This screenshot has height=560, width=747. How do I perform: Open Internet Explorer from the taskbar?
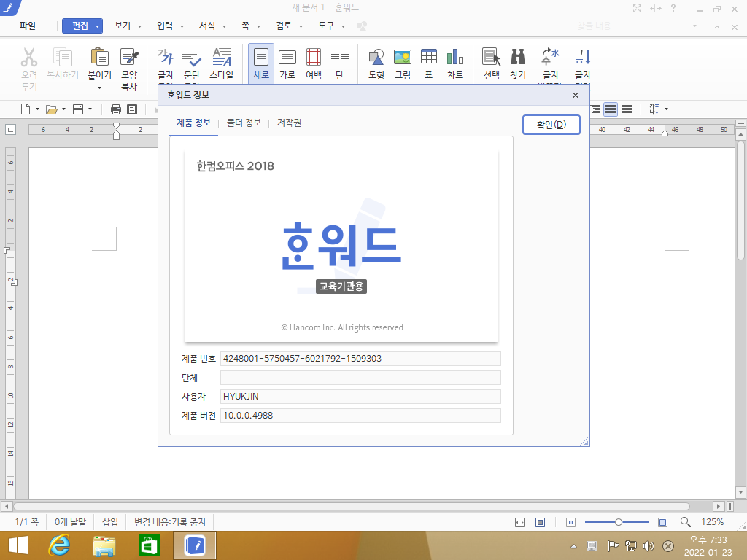point(60,545)
